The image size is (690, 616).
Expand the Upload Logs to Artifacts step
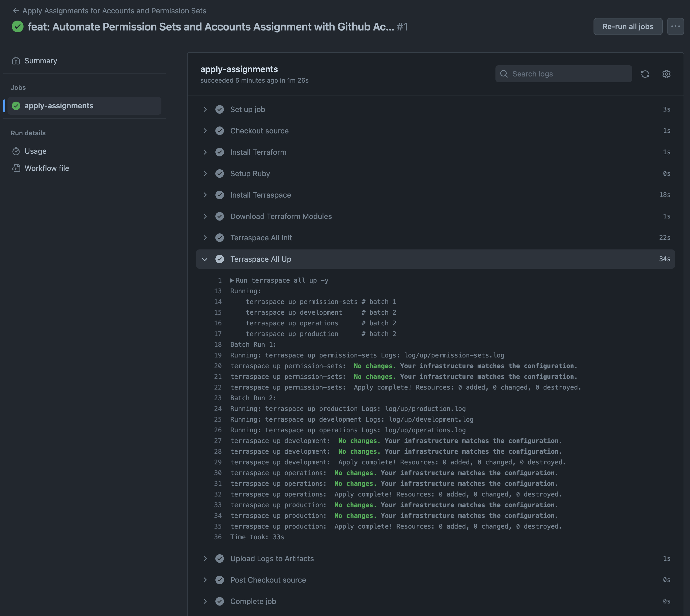click(x=205, y=559)
